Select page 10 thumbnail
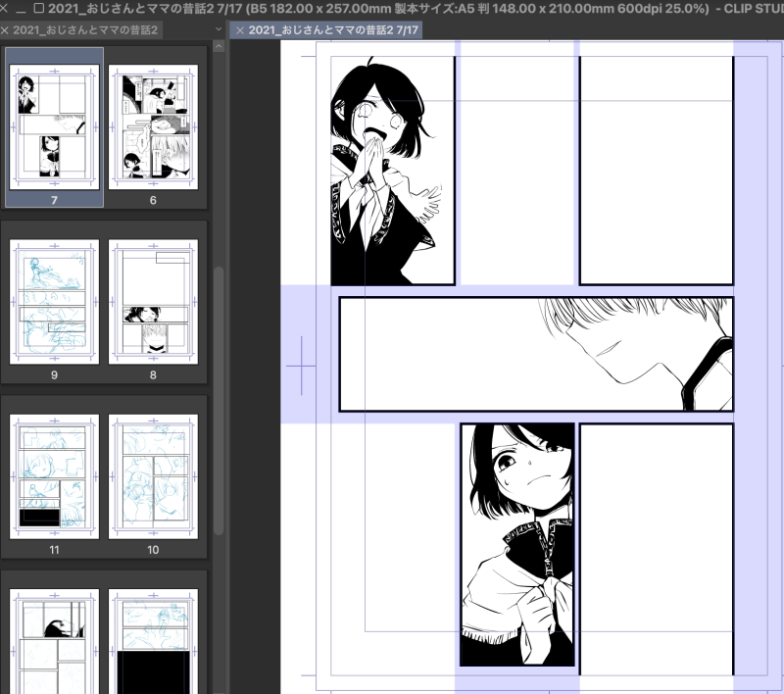Screen dimensions: 784x694 coord(153,476)
